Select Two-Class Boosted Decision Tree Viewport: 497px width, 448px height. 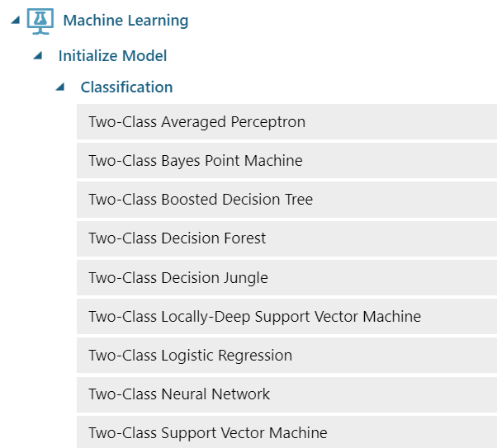(201, 200)
